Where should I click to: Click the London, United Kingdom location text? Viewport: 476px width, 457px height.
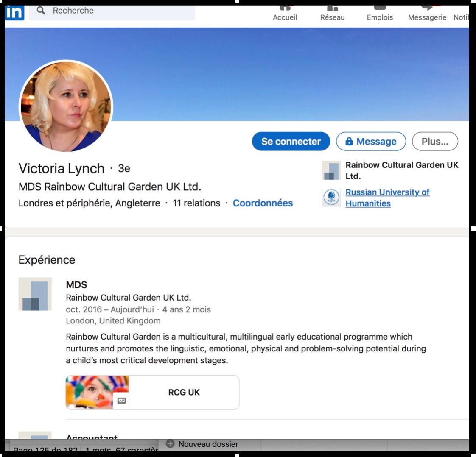point(113,321)
